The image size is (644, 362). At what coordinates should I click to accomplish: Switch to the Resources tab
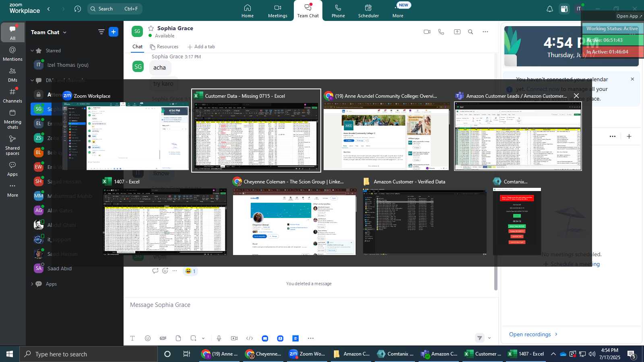coord(164,47)
